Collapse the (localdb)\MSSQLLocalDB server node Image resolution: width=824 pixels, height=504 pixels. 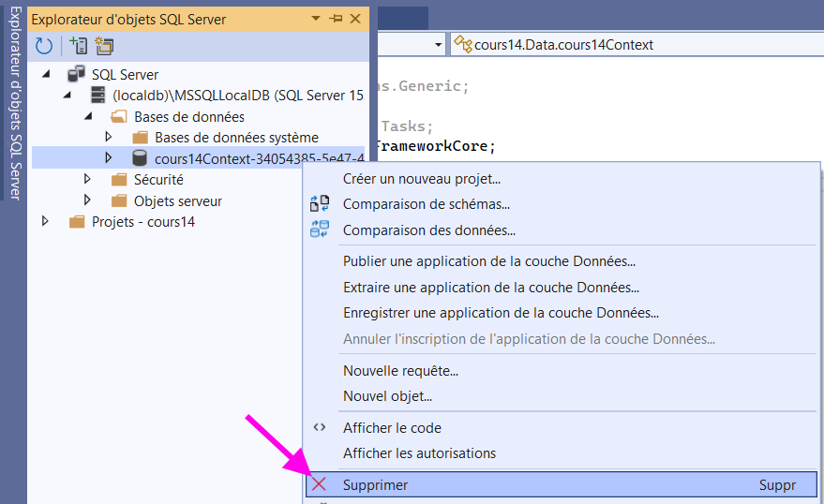[67, 95]
